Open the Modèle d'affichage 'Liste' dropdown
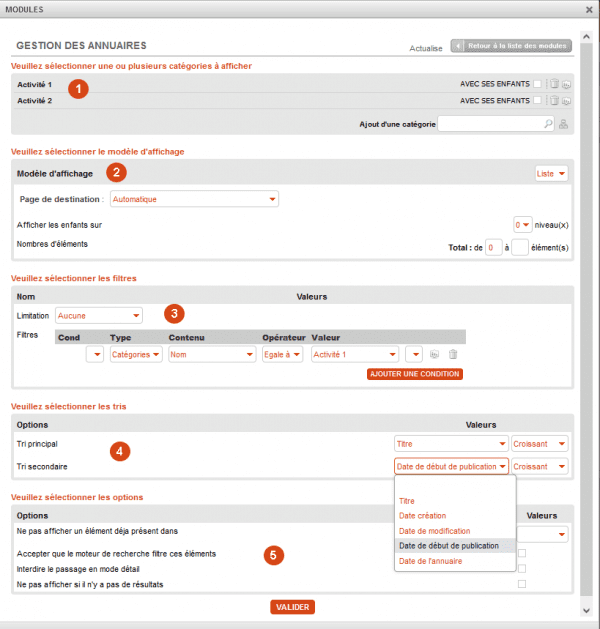The image size is (600, 629). 552,174
